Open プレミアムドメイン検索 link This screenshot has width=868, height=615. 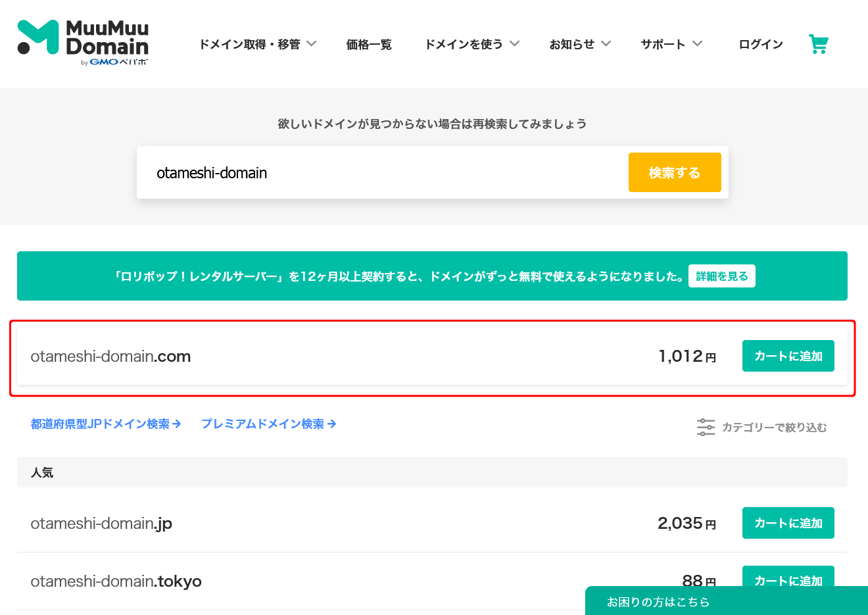[268, 424]
